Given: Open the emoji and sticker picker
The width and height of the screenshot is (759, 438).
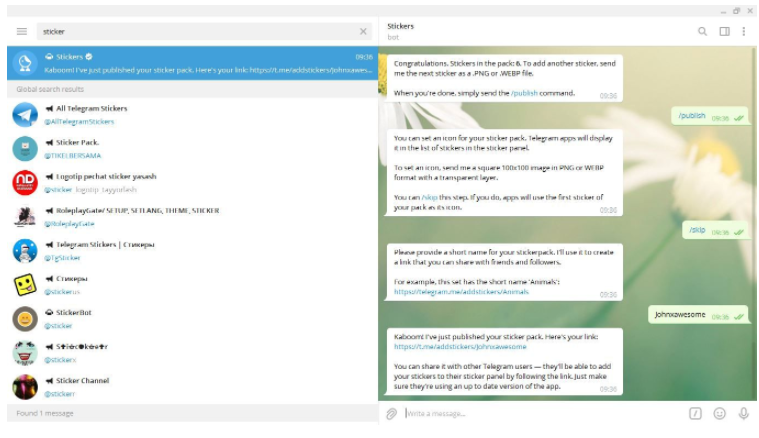Looking at the screenshot, I should (x=719, y=413).
